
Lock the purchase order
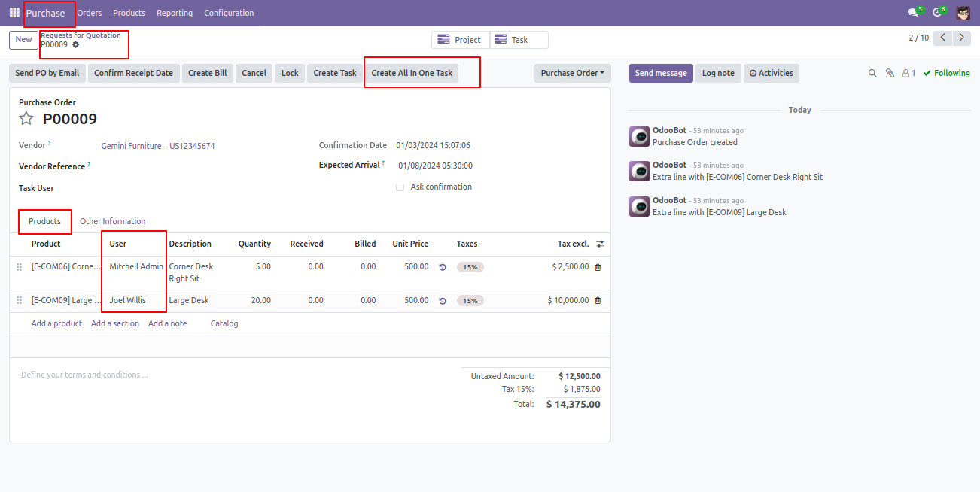pos(290,73)
